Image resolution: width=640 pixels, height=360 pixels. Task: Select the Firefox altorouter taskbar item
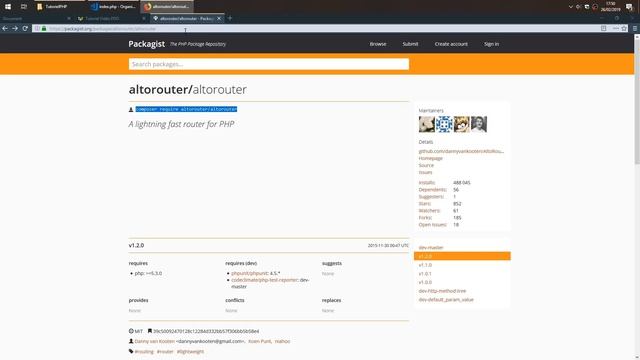pyautogui.click(x=167, y=7)
